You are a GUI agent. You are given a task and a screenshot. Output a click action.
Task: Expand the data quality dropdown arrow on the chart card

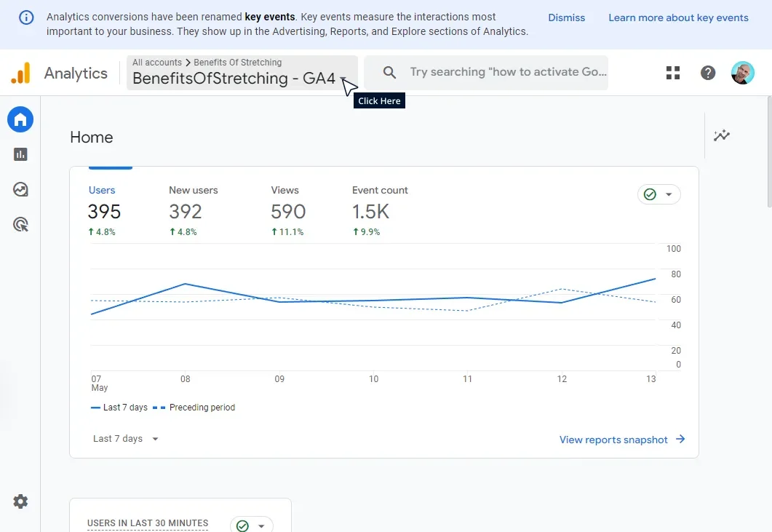(x=669, y=194)
